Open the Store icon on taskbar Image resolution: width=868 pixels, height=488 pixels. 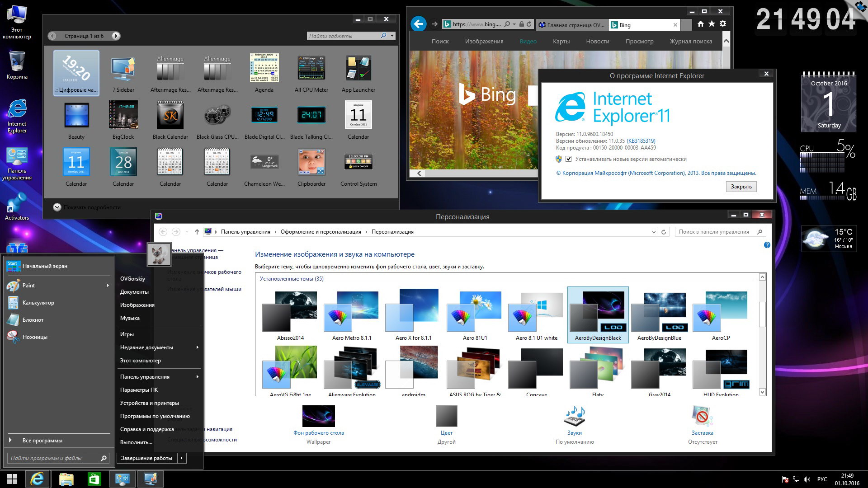coord(94,479)
